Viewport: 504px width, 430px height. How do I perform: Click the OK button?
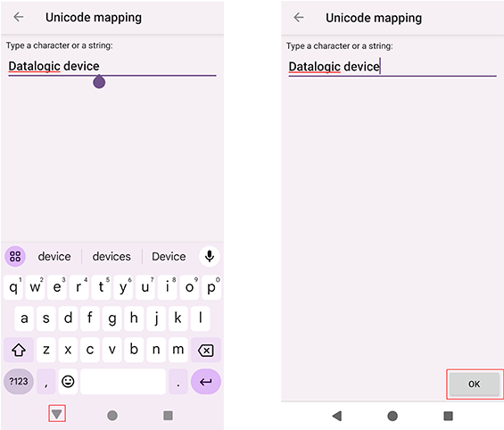point(474,384)
